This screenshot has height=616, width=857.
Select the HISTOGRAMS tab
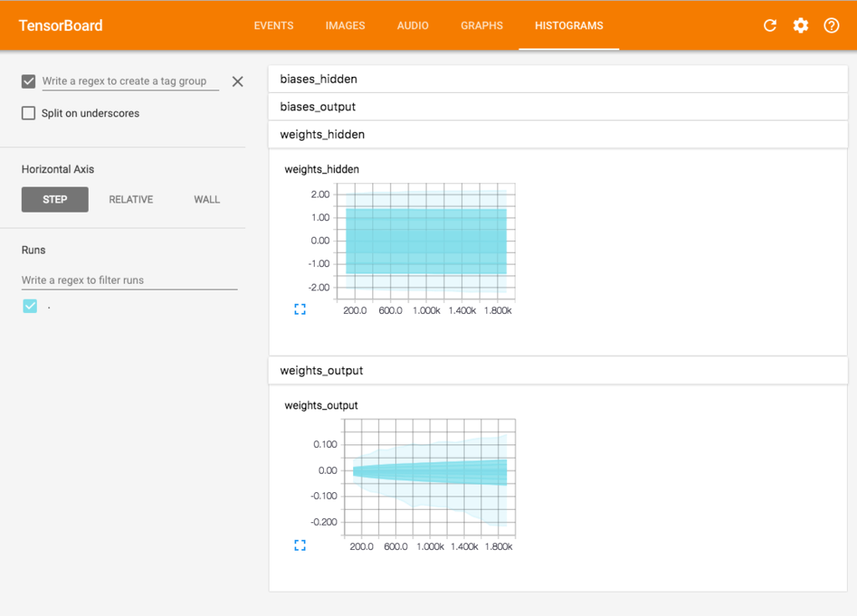coord(569,26)
